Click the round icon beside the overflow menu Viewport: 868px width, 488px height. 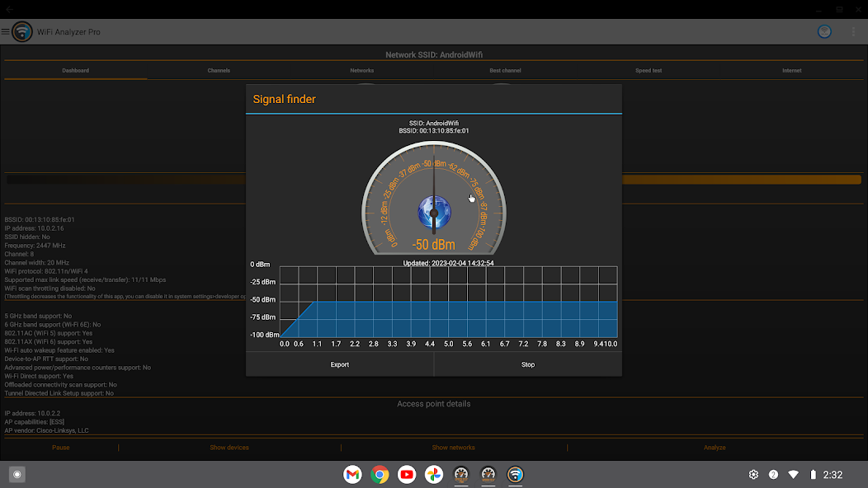point(823,32)
